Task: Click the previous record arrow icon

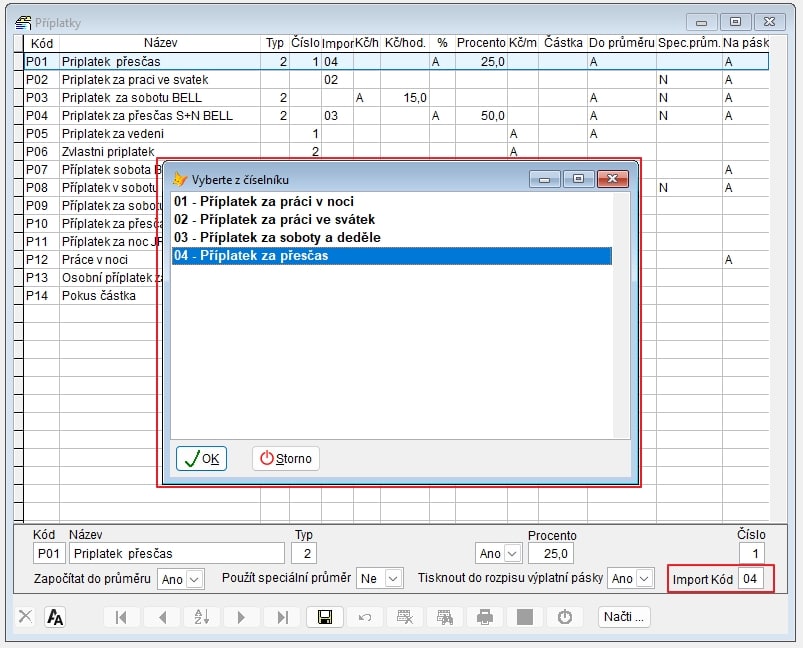Action: 162,617
